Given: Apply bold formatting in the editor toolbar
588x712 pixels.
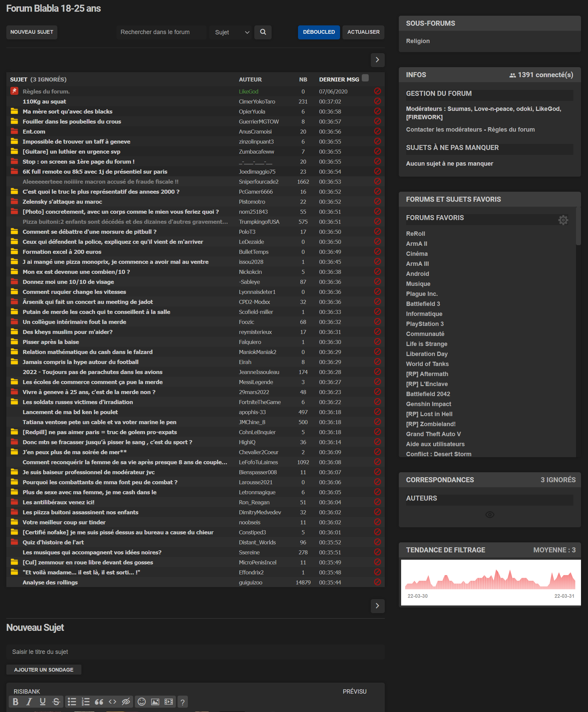Looking at the screenshot, I should pyautogui.click(x=16, y=702).
